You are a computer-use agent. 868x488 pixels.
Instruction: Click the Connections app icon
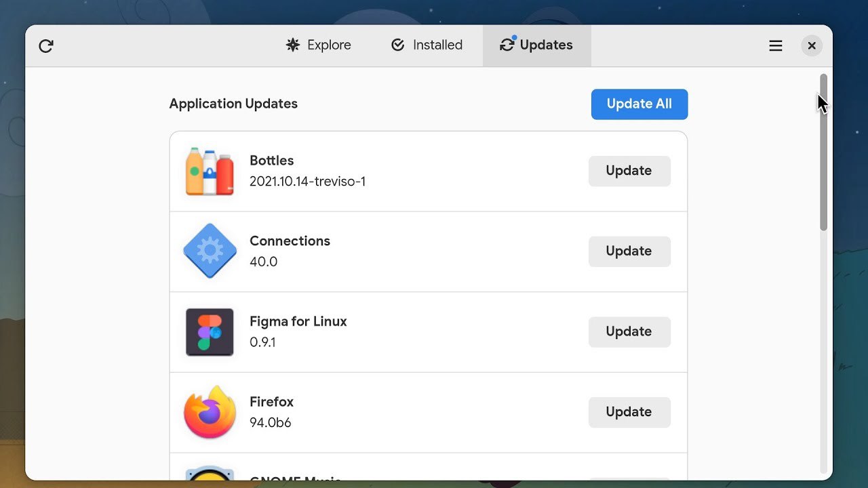(210, 251)
